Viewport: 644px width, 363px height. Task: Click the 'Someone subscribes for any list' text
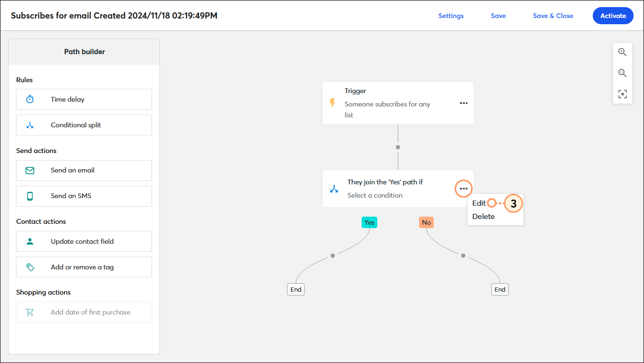click(x=387, y=109)
